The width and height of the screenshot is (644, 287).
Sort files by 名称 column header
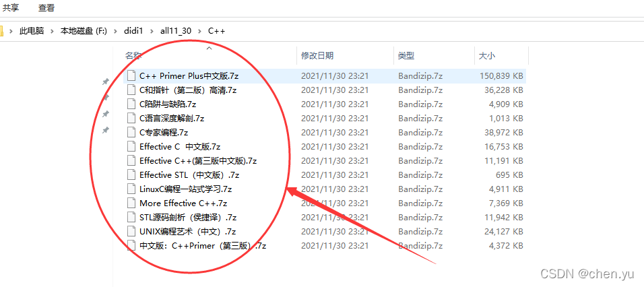point(133,56)
